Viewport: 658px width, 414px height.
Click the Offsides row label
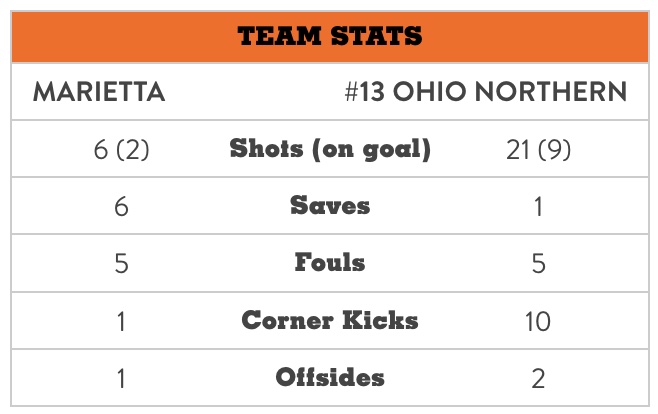pyautogui.click(x=330, y=377)
